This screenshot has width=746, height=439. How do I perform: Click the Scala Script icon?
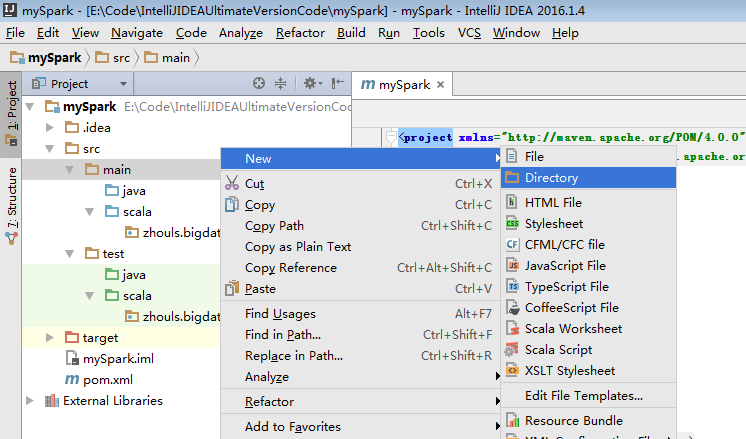[511, 349]
